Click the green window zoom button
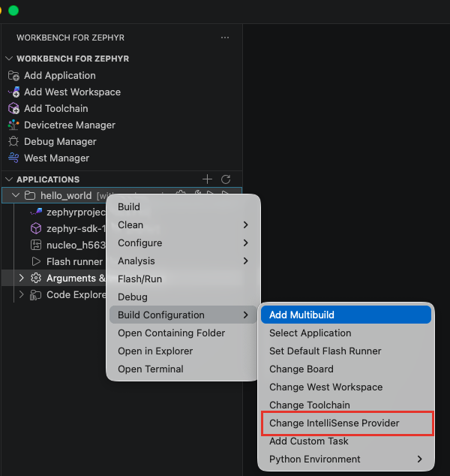 13,11
